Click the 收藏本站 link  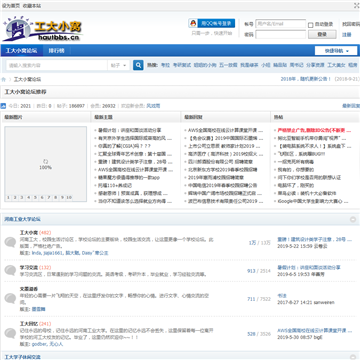tap(32, 6)
